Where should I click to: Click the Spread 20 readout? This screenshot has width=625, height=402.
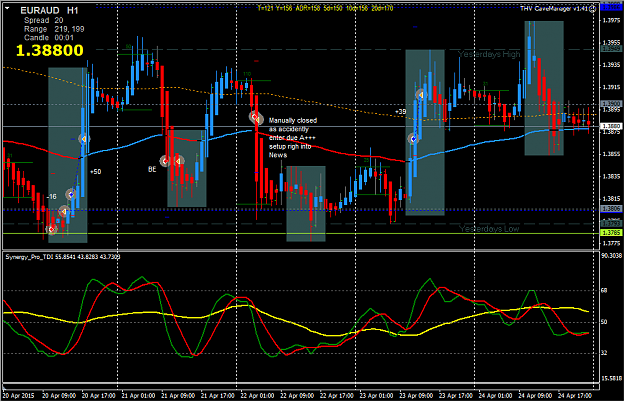pos(43,20)
